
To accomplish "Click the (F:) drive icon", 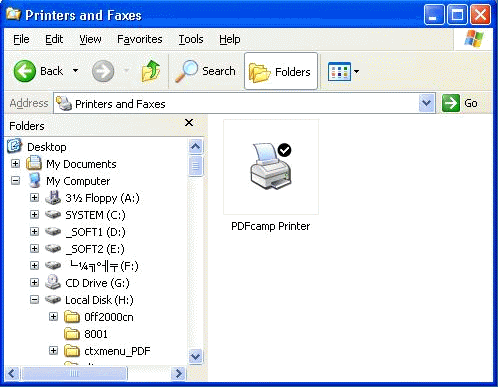I will coord(53,266).
